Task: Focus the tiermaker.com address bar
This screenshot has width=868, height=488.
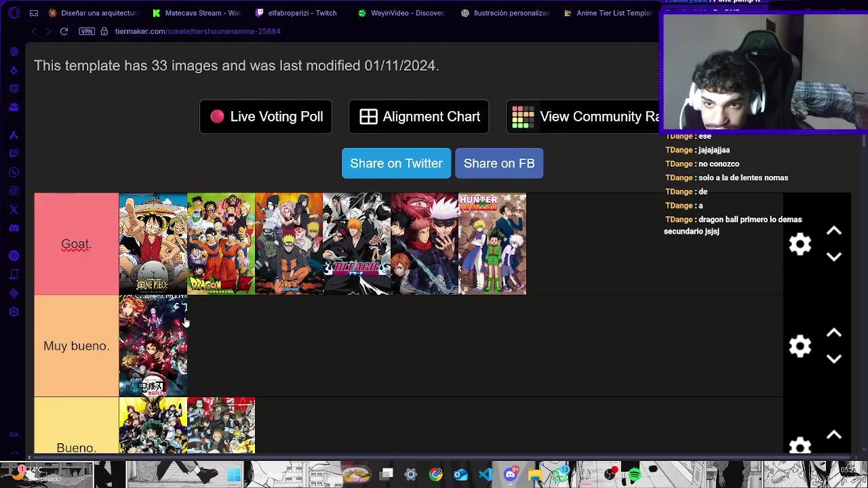Action: pyautogui.click(x=197, y=31)
